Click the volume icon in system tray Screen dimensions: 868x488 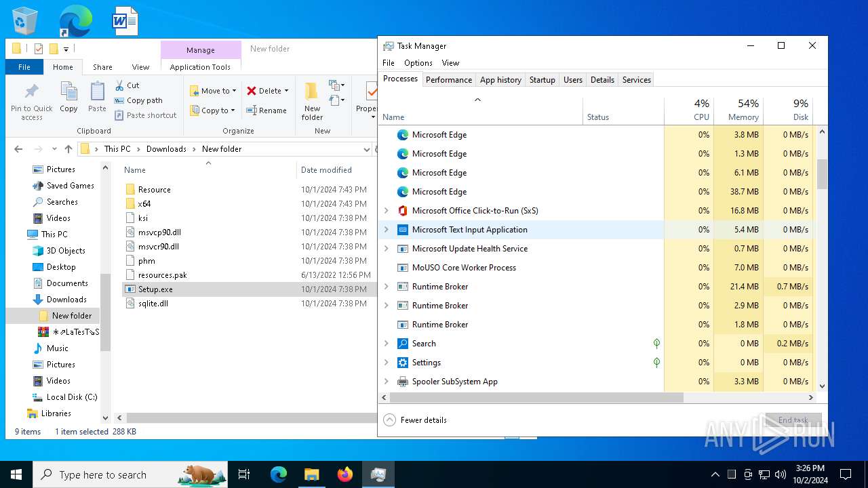pos(780,474)
